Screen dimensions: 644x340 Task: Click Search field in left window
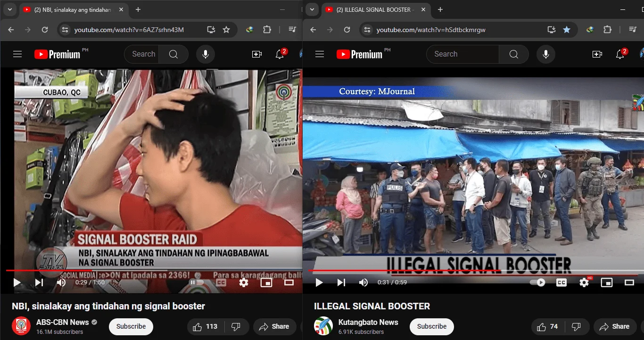[x=141, y=54]
